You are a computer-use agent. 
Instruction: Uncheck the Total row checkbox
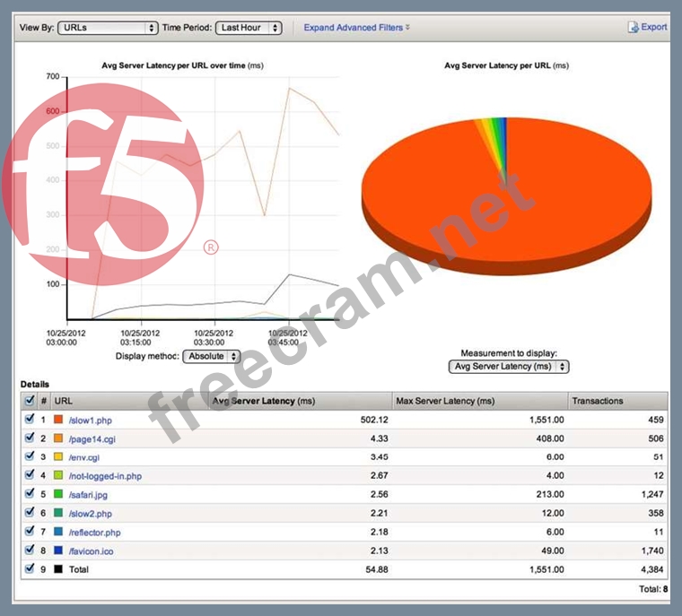30,568
